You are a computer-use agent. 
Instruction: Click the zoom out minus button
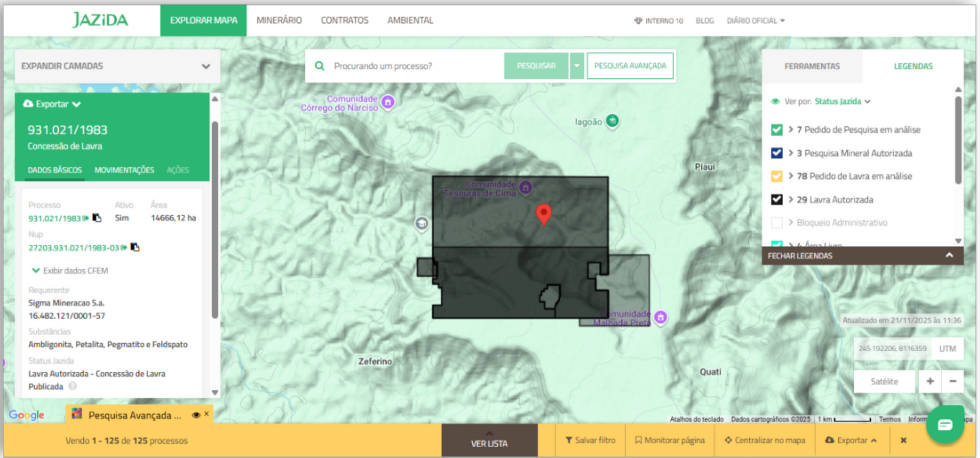(953, 381)
